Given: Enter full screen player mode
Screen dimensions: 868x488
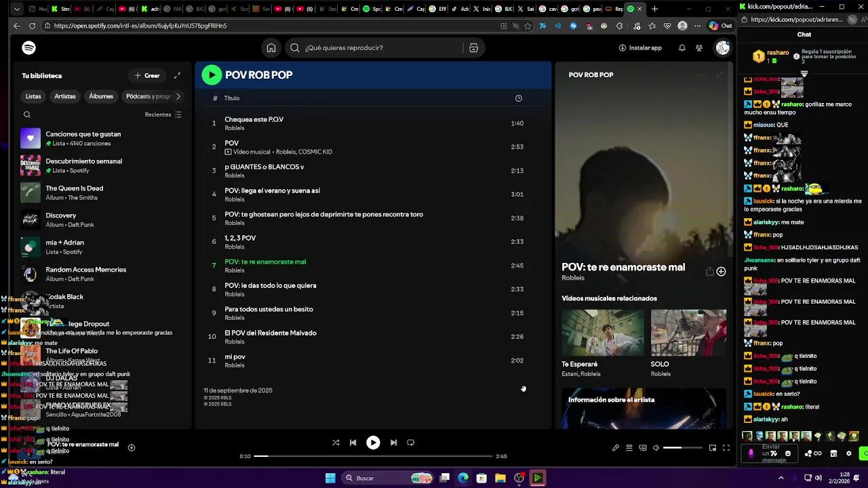Looking at the screenshot, I should click(726, 448).
